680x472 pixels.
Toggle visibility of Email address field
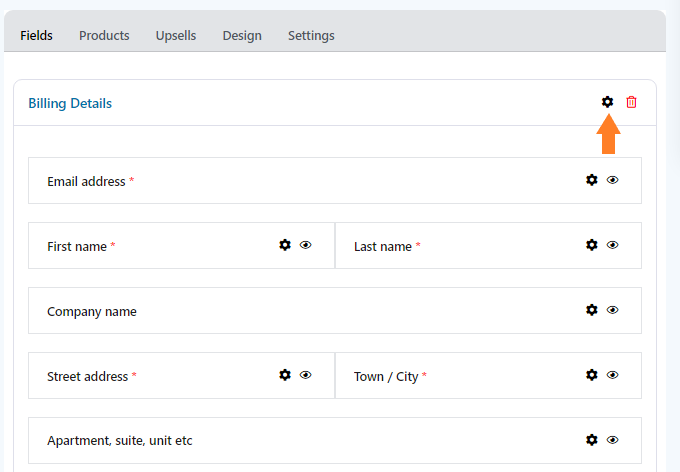click(x=612, y=180)
